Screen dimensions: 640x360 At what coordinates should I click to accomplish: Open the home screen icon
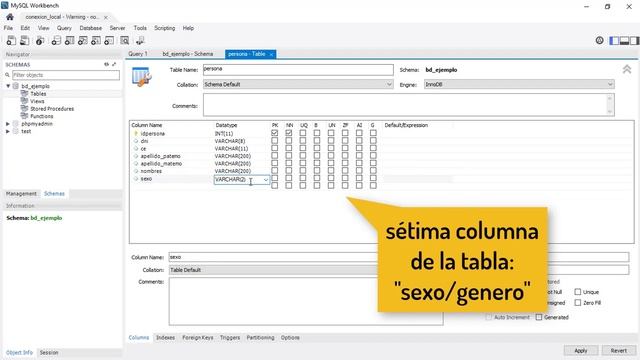coord(10,17)
